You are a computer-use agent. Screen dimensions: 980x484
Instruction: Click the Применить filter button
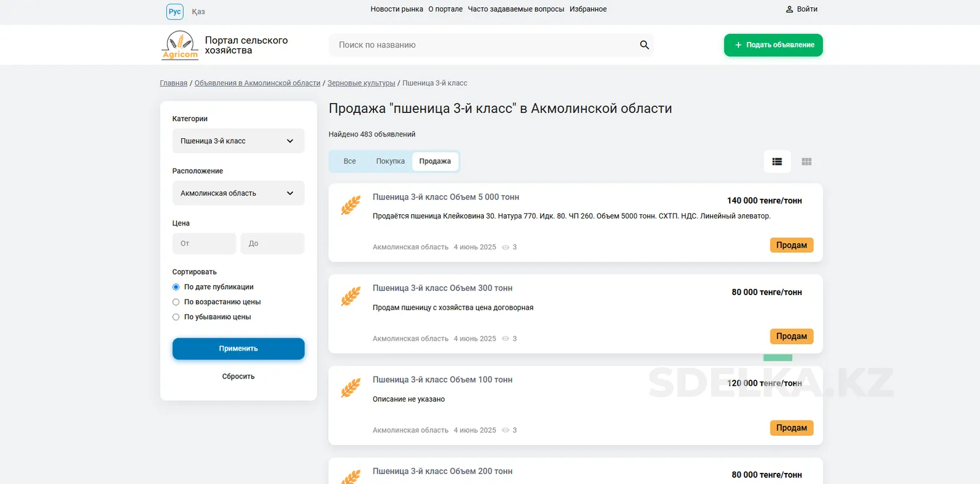point(239,349)
